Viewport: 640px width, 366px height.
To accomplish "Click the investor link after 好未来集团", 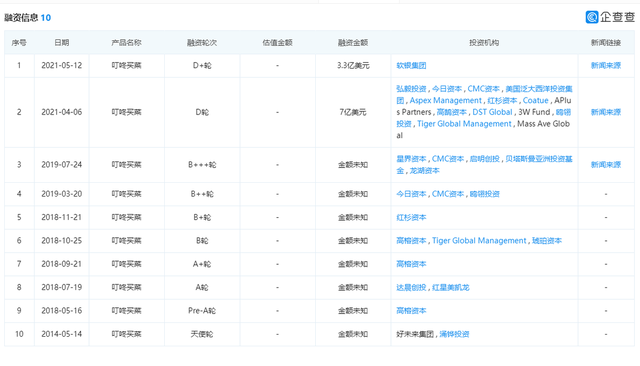I will [454, 334].
